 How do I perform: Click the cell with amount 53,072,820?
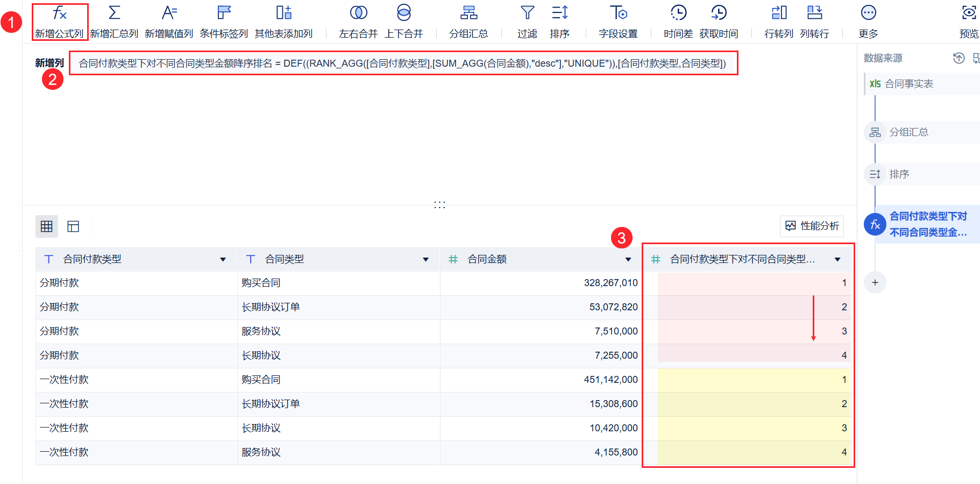coord(541,307)
